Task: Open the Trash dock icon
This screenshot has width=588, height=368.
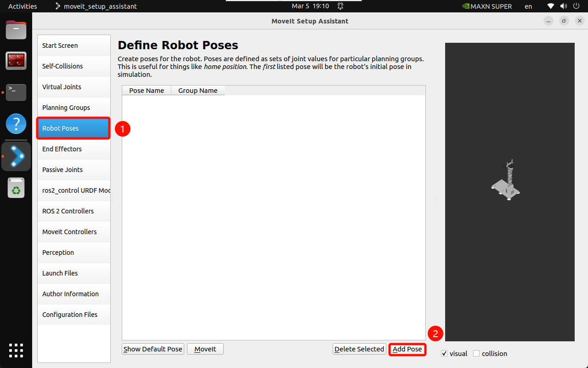Action: (x=16, y=188)
